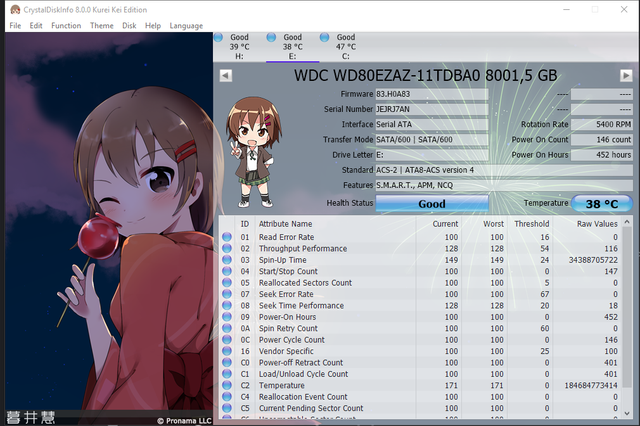640x426 pixels.
Task: Open the Theme menu
Action: (x=102, y=26)
